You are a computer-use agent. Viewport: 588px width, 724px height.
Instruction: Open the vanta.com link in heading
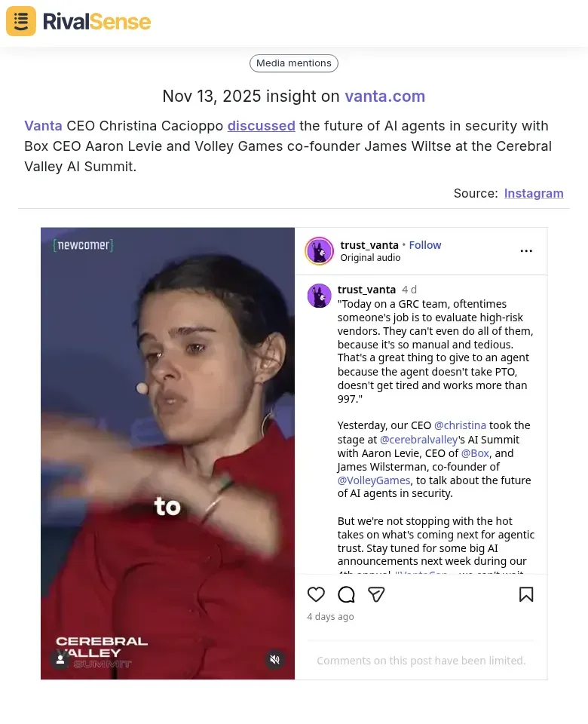pyautogui.click(x=385, y=96)
